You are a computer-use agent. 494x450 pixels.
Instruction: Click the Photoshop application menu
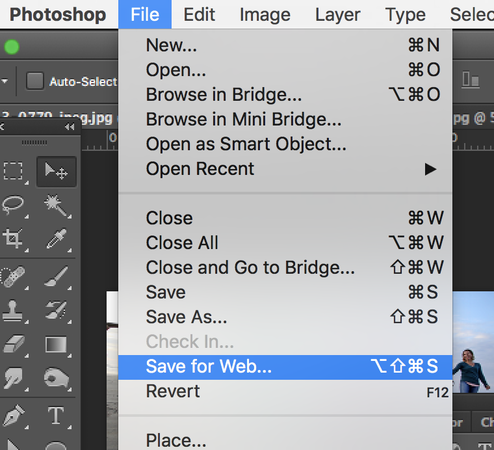pos(57,15)
